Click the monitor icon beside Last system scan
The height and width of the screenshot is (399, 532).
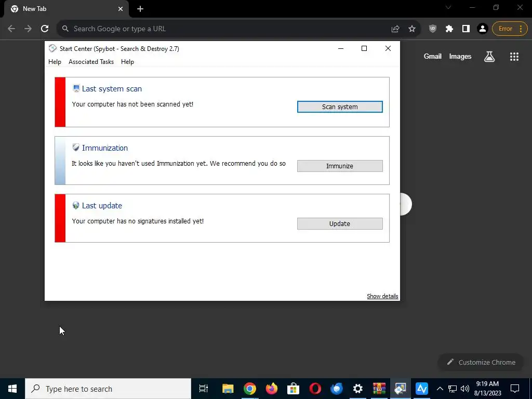pyautogui.click(x=76, y=88)
